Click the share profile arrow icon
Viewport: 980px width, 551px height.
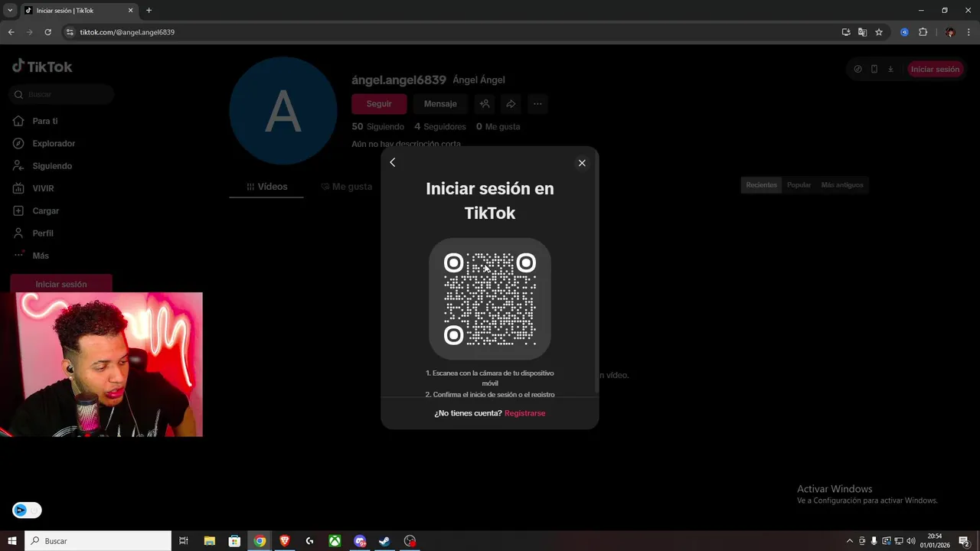(x=511, y=104)
